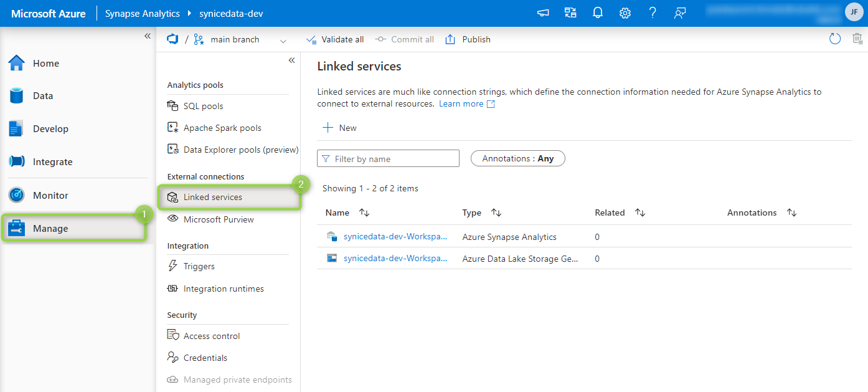868x392 pixels.
Task: Refresh the linked services list
Action: tap(835, 39)
